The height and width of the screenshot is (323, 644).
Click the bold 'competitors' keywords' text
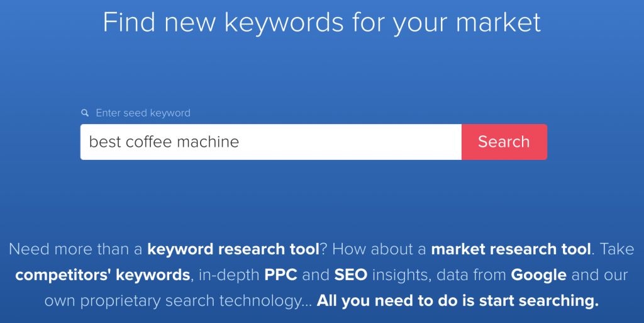coord(103,275)
